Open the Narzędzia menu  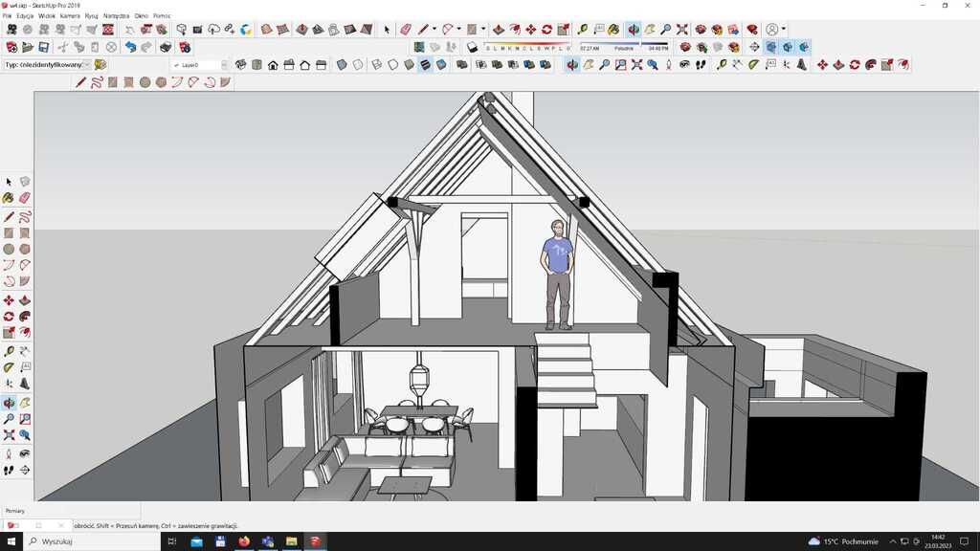tap(116, 16)
